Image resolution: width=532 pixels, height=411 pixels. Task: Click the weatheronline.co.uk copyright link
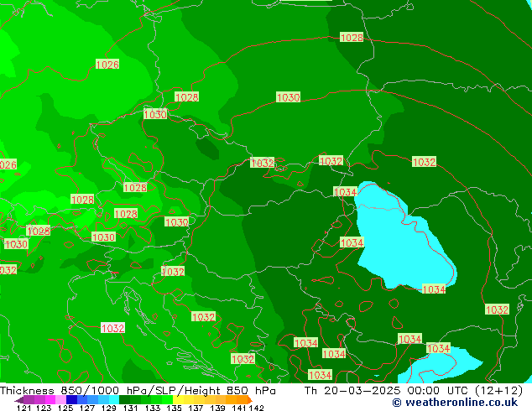point(455,403)
